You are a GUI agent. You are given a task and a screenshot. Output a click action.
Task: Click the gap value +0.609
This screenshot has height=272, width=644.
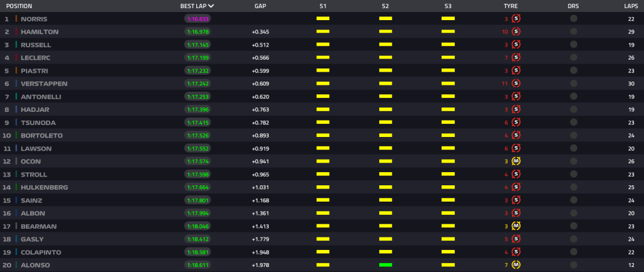[x=260, y=84]
